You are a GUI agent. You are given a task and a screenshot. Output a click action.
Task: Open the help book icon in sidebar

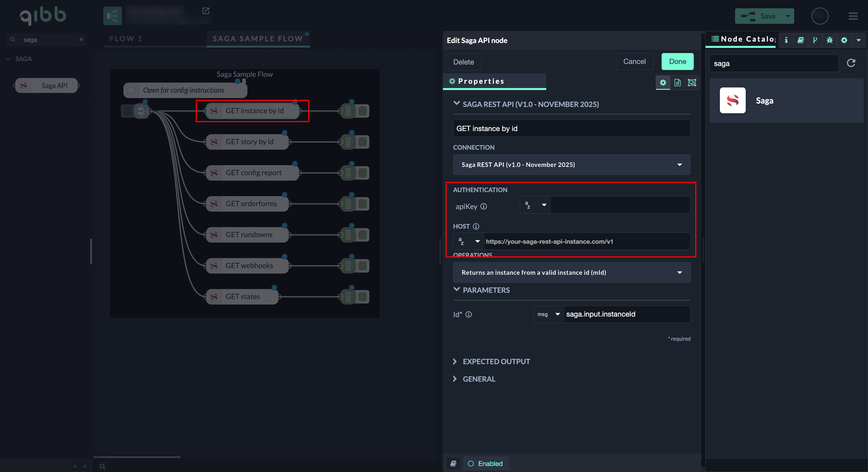[801, 40]
